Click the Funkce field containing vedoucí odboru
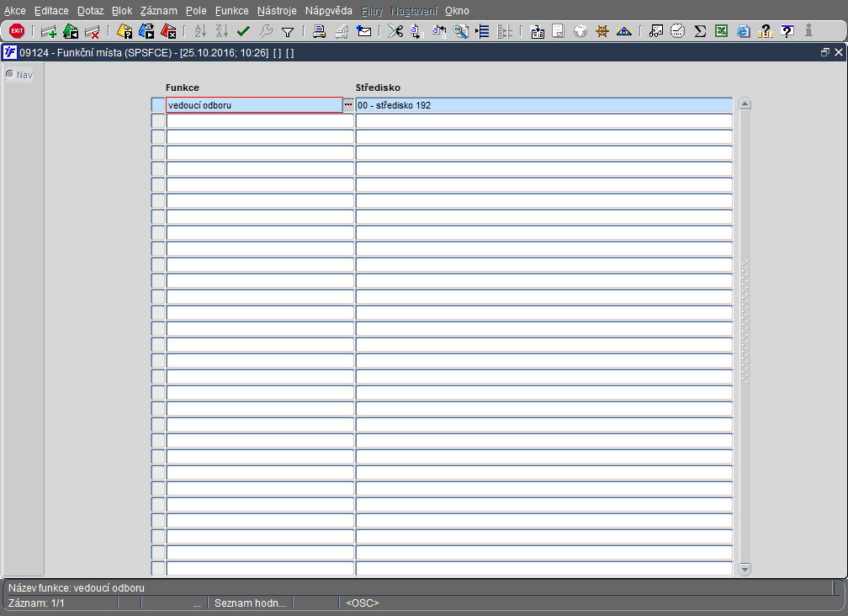 254,105
